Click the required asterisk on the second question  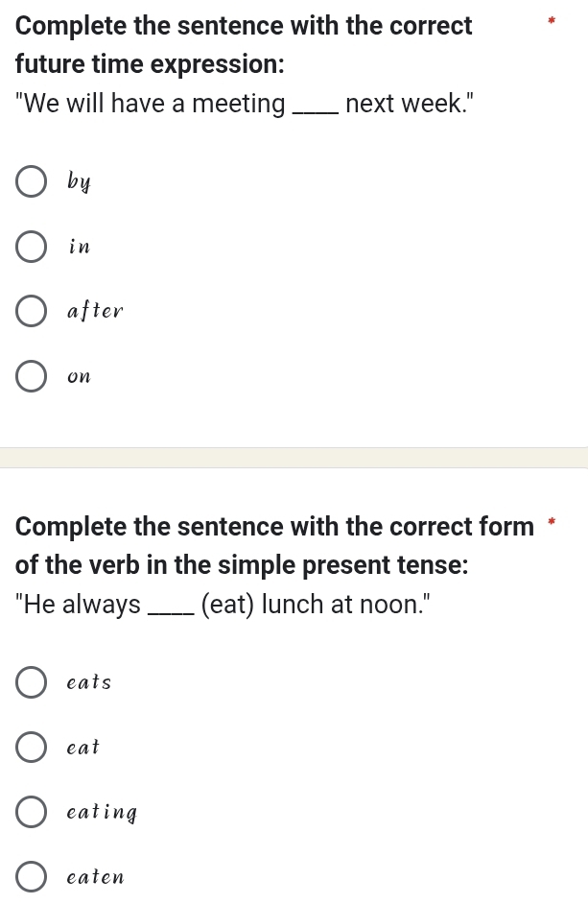551,522
